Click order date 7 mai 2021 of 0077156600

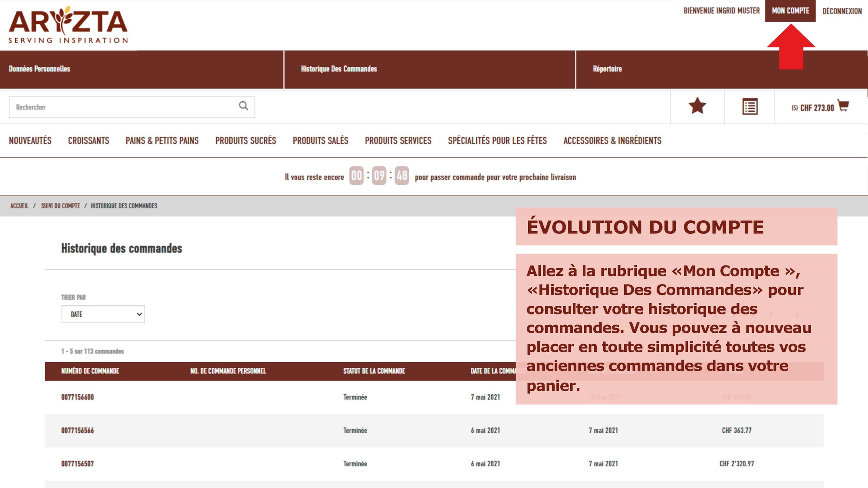coord(485,397)
